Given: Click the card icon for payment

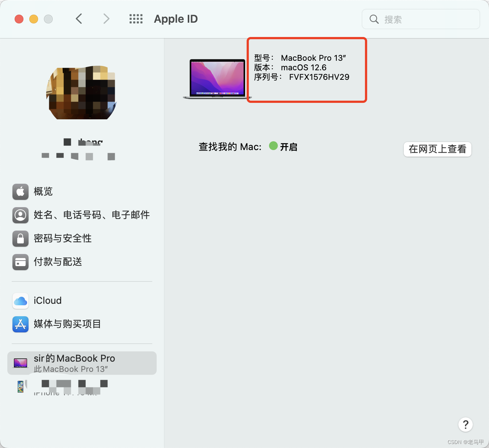Looking at the screenshot, I should coord(20,262).
